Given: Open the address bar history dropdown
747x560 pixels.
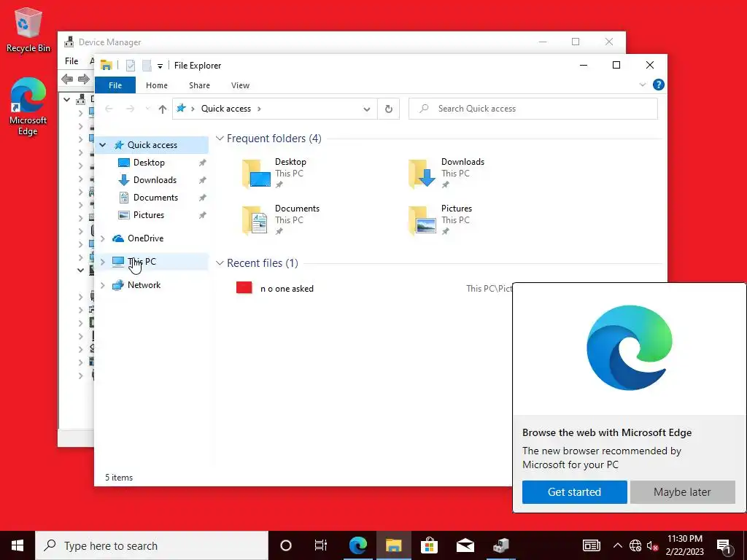Looking at the screenshot, I should 366,109.
